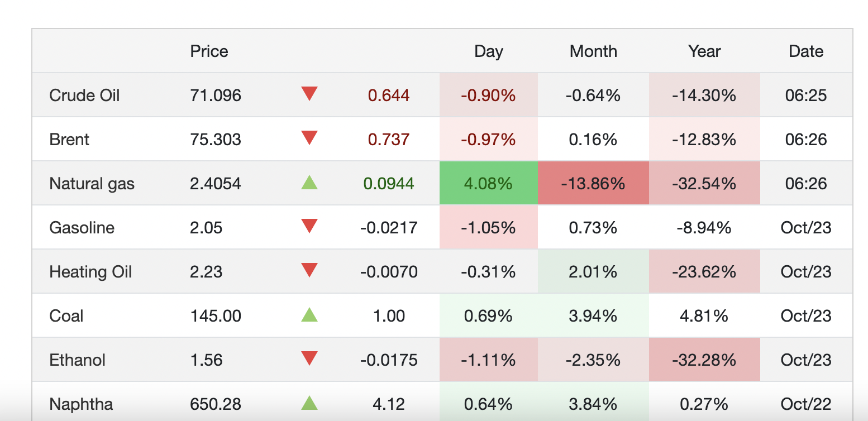Click the Coal change value 1.00
The height and width of the screenshot is (421, 868).
(x=389, y=316)
